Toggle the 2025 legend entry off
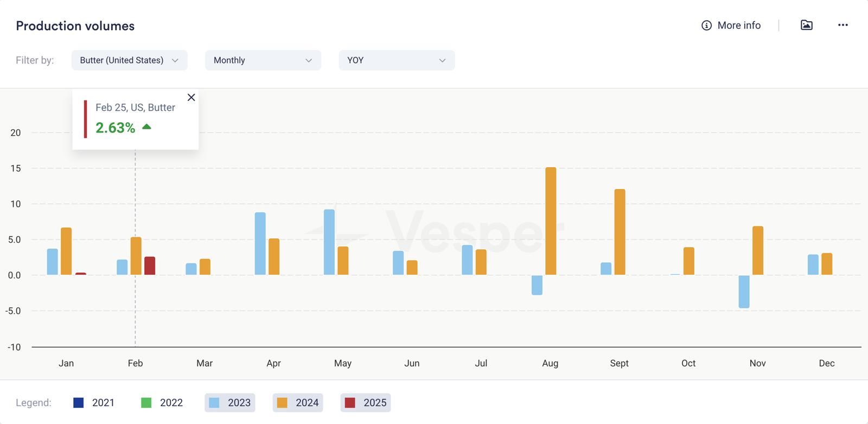 [x=366, y=403]
